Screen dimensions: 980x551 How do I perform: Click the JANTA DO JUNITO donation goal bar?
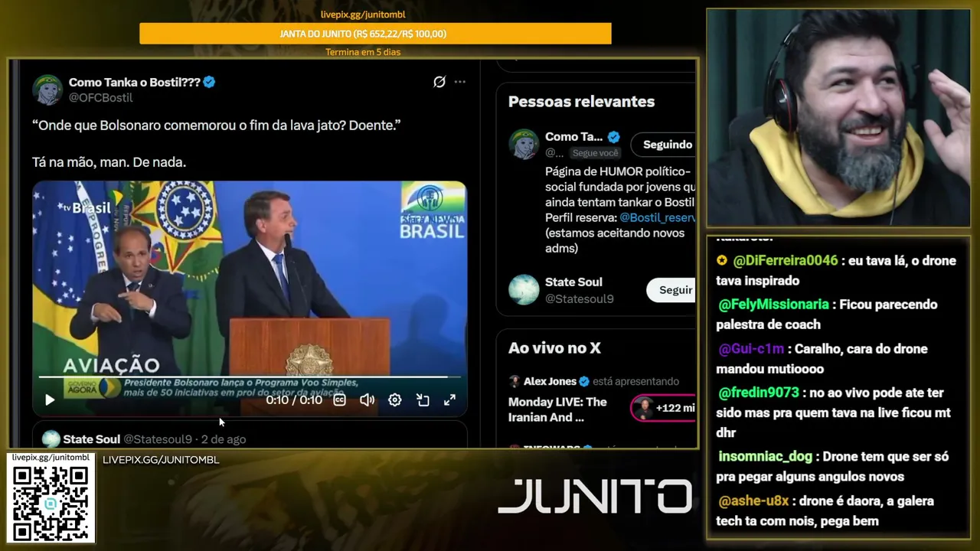point(375,34)
